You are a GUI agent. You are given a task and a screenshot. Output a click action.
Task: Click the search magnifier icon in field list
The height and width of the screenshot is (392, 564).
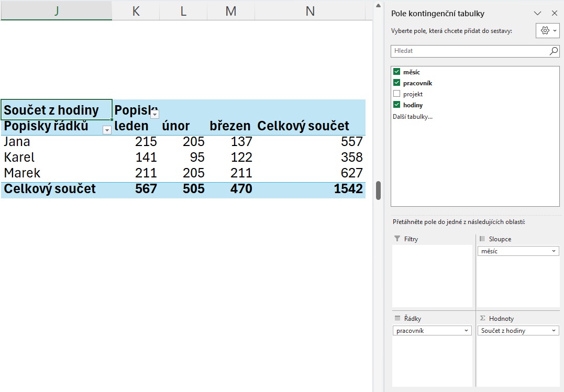[554, 51]
